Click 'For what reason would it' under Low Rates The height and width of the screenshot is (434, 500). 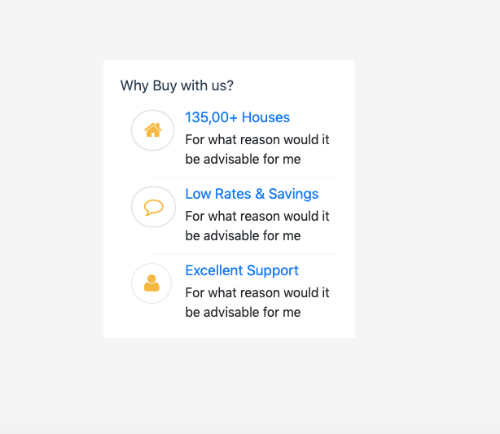point(257,216)
